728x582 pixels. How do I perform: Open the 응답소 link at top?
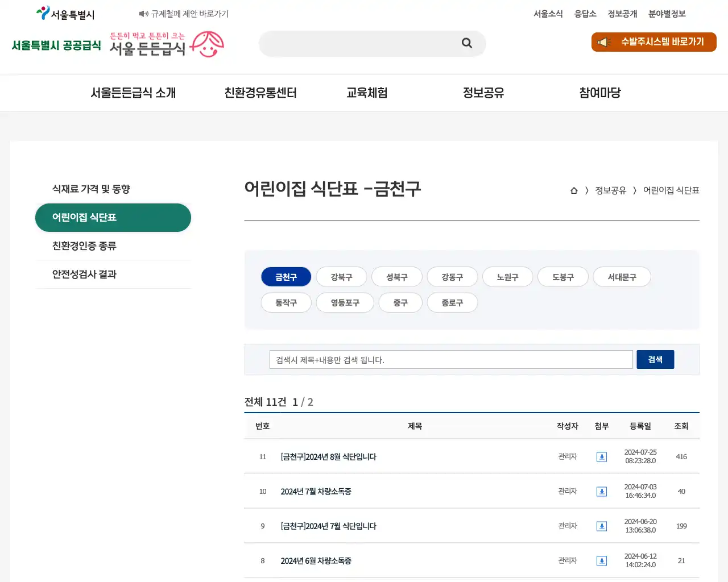point(585,14)
